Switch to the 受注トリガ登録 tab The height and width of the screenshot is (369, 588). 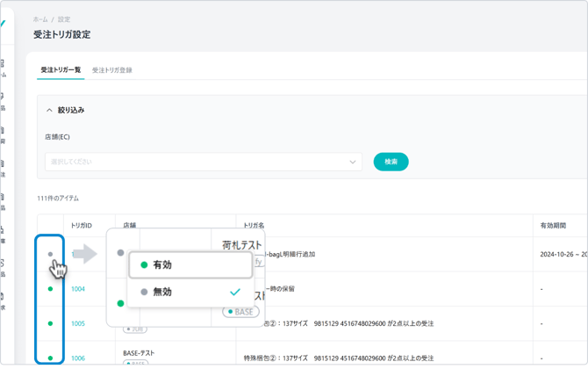pyautogui.click(x=112, y=70)
